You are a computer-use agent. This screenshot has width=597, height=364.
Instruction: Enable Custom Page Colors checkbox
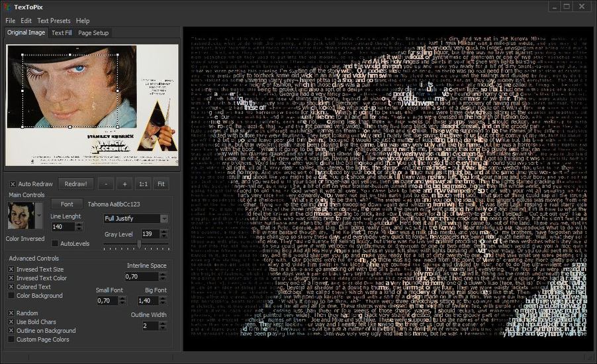(x=11, y=340)
